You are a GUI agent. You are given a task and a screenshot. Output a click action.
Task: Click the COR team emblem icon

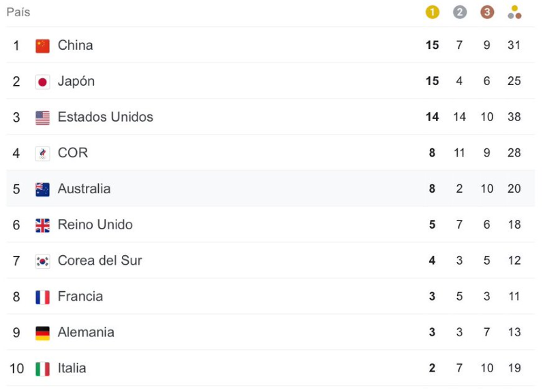(x=43, y=154)
